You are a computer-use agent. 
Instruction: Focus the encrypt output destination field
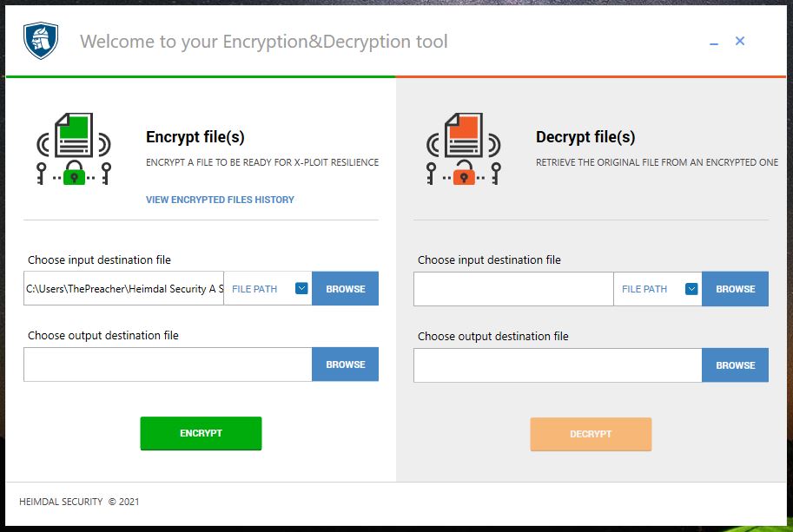click(168, 365)
